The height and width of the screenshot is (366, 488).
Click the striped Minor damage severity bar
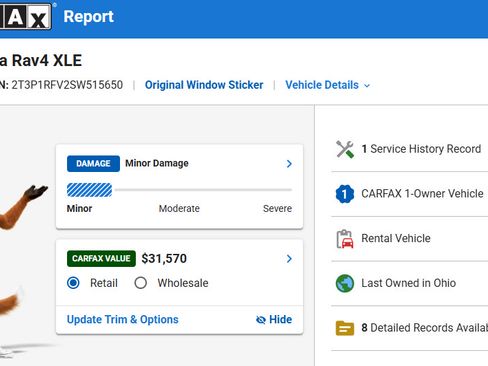pyautogui.click(x=89, y=190)
